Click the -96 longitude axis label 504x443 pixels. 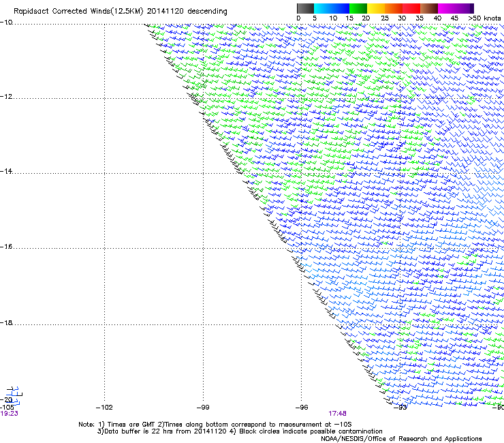(x=302, y=408)
